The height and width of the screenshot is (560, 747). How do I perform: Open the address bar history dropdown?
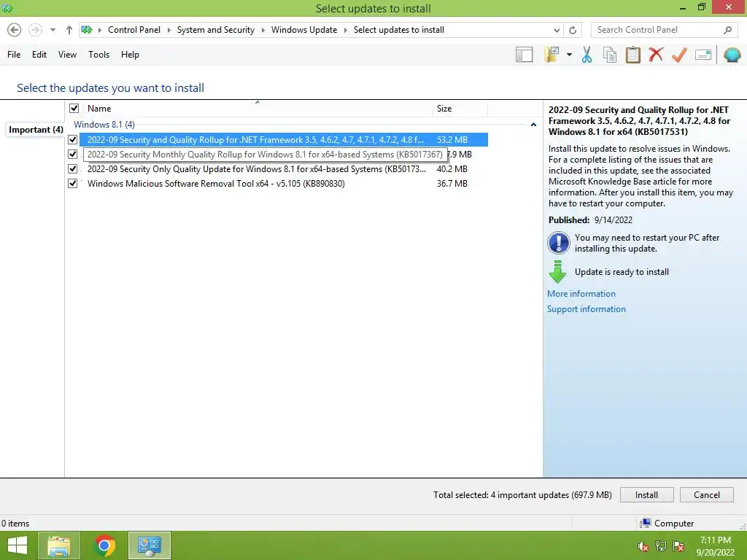click(x=557, y=30)
